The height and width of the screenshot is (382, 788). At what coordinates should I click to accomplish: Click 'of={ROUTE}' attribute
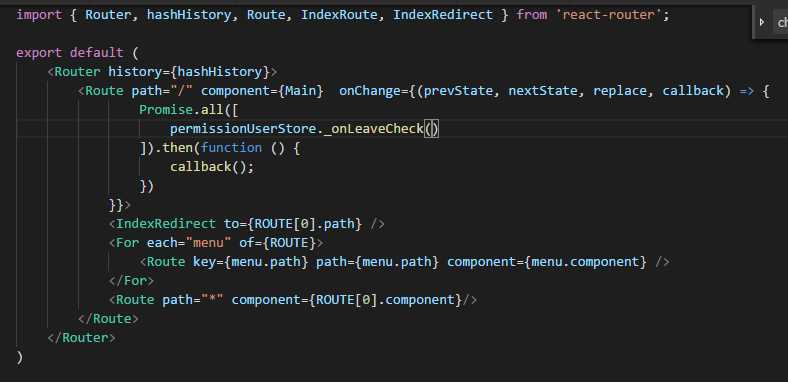(x=278, y=243)
